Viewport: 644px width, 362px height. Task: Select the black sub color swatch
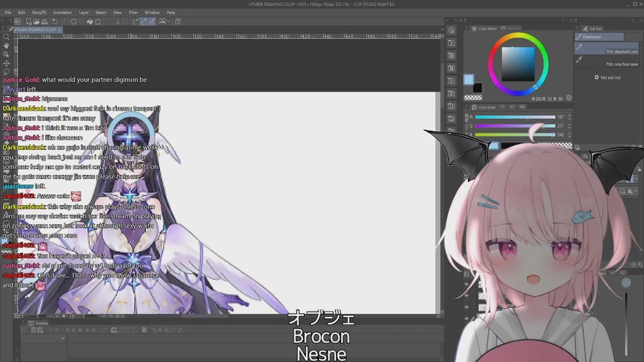tap(477, 88)
